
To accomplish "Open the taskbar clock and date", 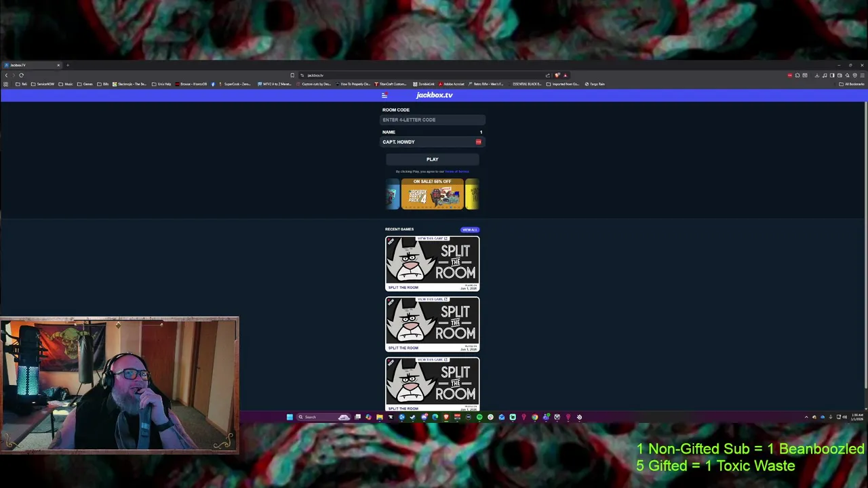I will pyautogui.click(x=858, y=417).
